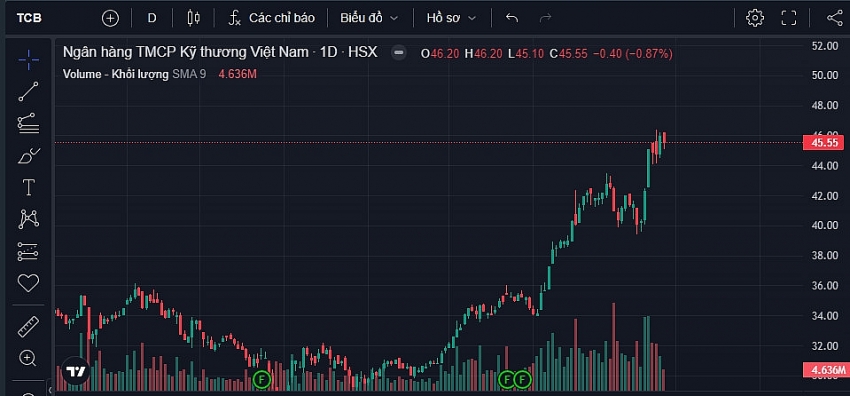Click the rightmost green F marker
The width and height of the screenshot is (850, 396).
(x=523, y=380)
